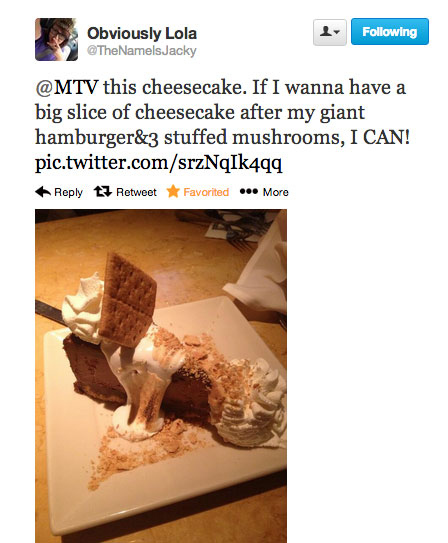Viewport: 448px width, 543px height.
Task: Open the Obviously Lola display name
Action: click(142, 34)
